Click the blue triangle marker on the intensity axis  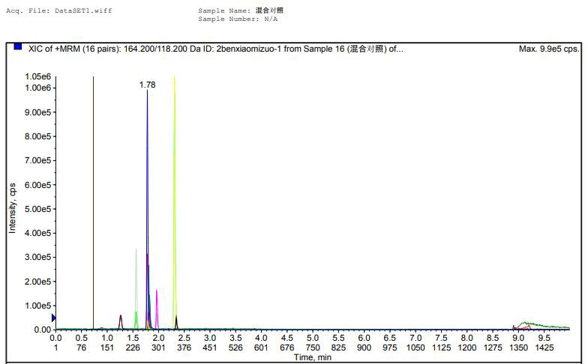(53, 318)
